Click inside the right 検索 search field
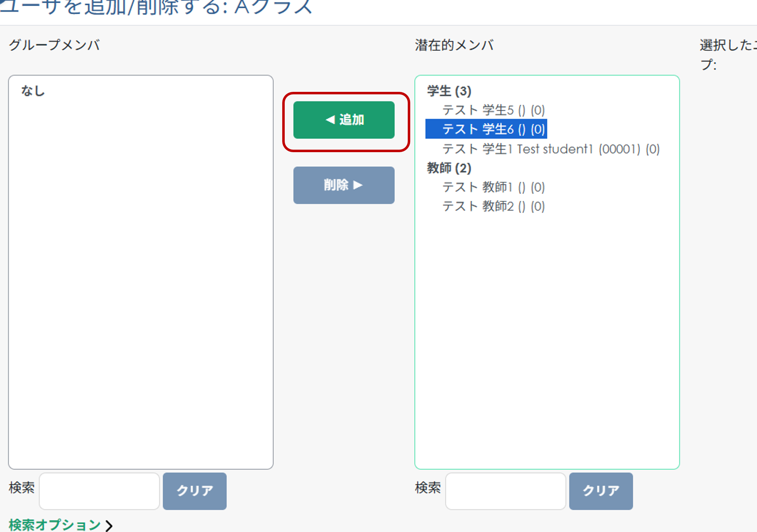 coord(505,491)
